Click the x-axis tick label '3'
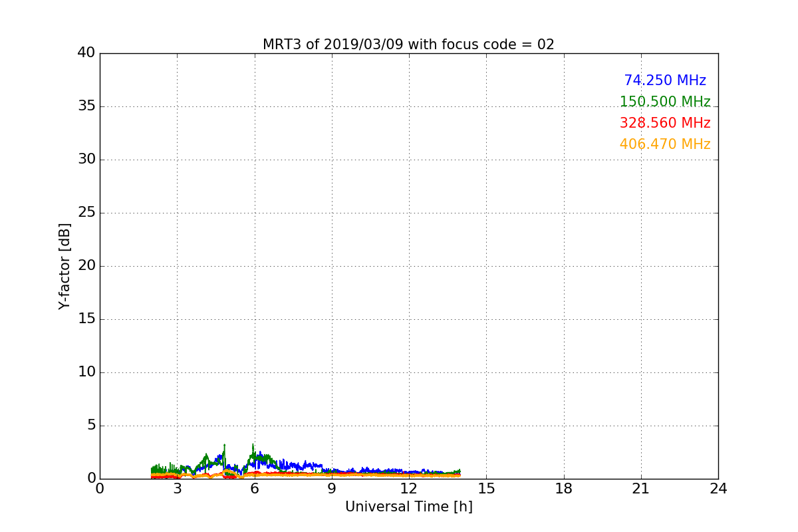Image resolution: width=798 pixels, height=532 pixels. 177,489
